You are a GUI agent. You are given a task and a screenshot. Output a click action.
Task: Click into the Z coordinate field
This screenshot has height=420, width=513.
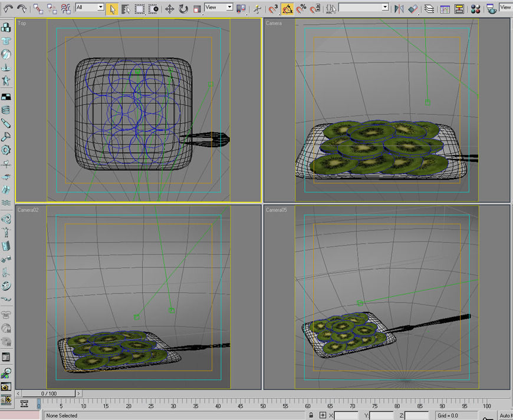coord(416,415)
